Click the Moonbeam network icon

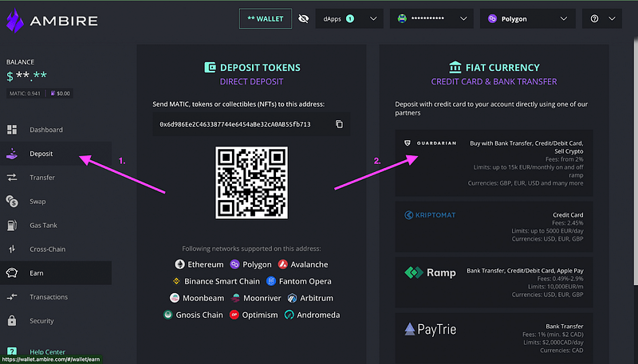tap(175, 298)
